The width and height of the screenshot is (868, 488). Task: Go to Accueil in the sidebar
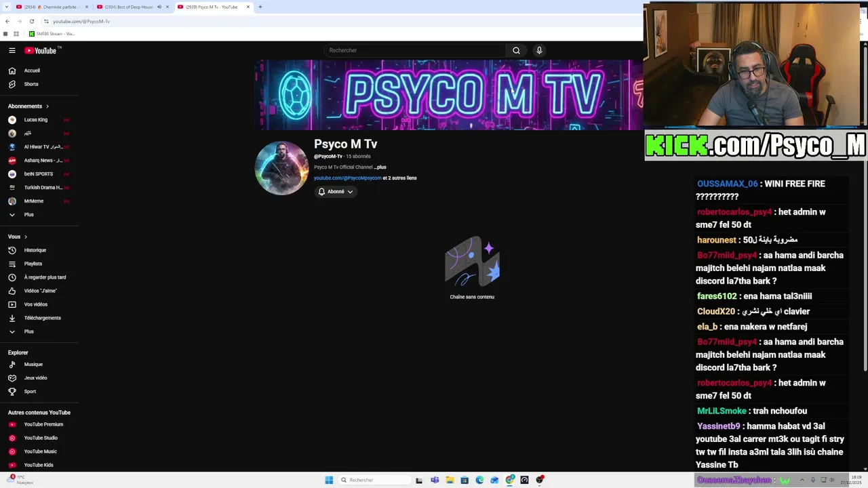(x=32, y=70)
